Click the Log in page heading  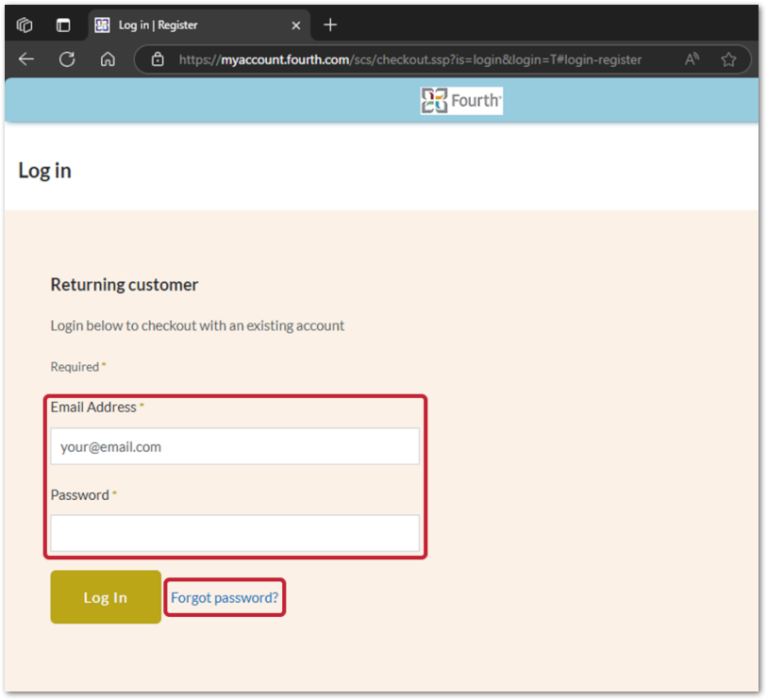(43, 171)
